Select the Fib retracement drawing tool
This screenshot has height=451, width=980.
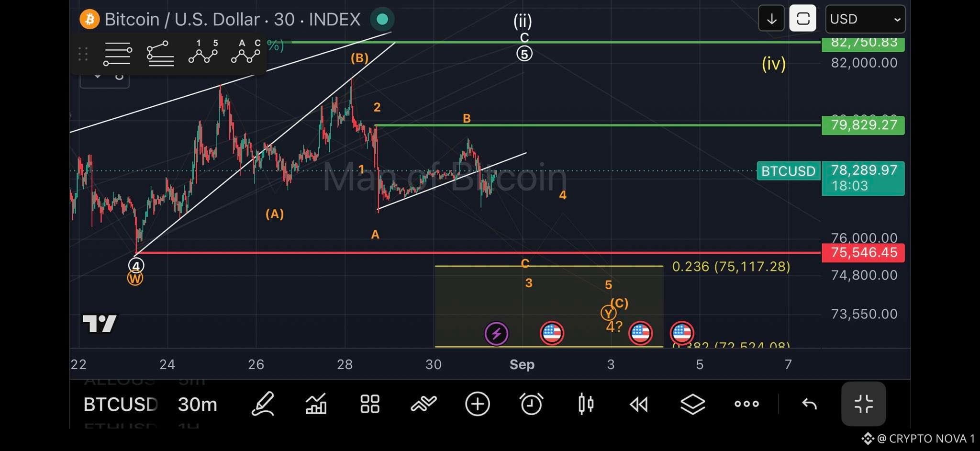pyautogui.click(x=117, y=54)
